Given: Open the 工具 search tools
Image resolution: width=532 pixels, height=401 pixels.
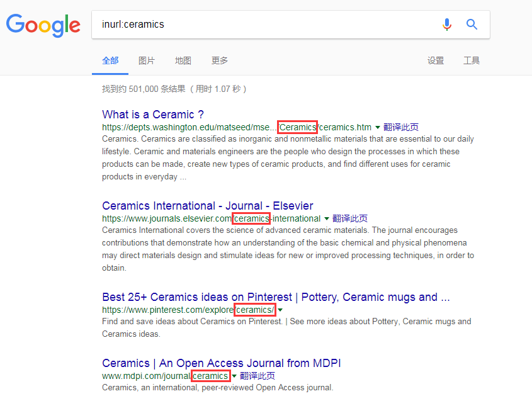Looking at the screenshot, I should click(x=472, y=60).
